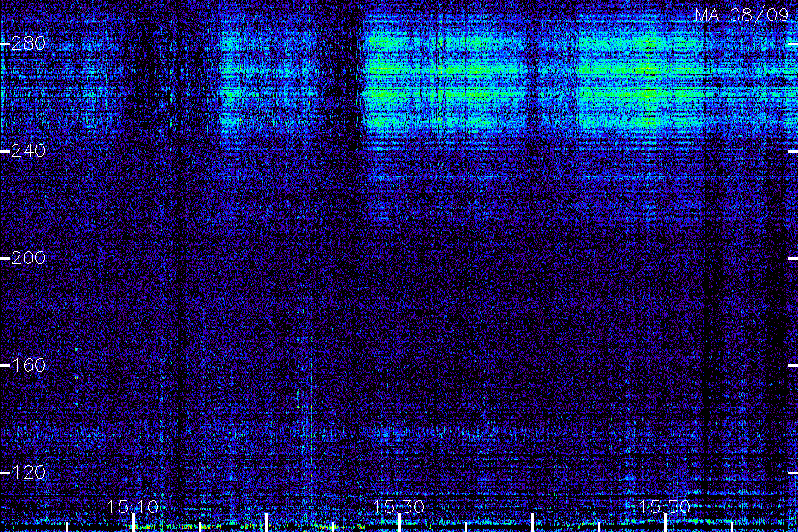Click the 15:10 time label
The height and width of the screenshot is (532, 798).
coord(133,507)
